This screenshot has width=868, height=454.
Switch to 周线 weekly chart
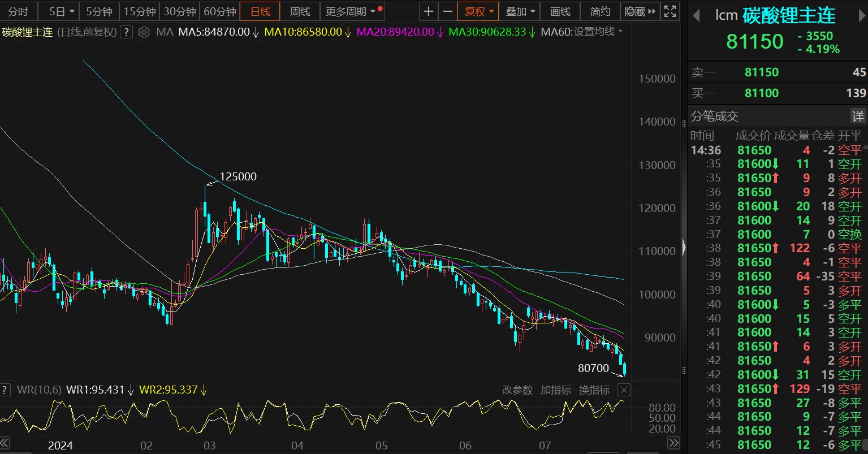tap(300, 11)
